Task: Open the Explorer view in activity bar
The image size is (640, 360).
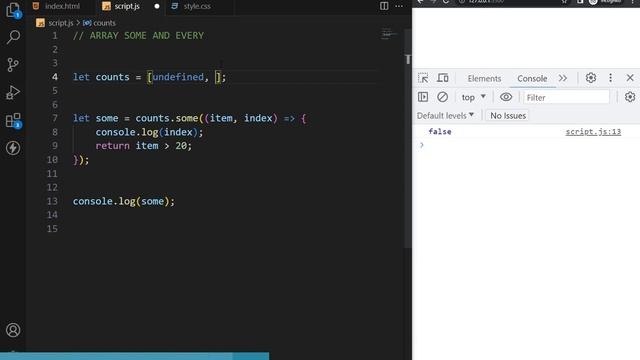Action: pyautogui.click(x=13, y=10)
